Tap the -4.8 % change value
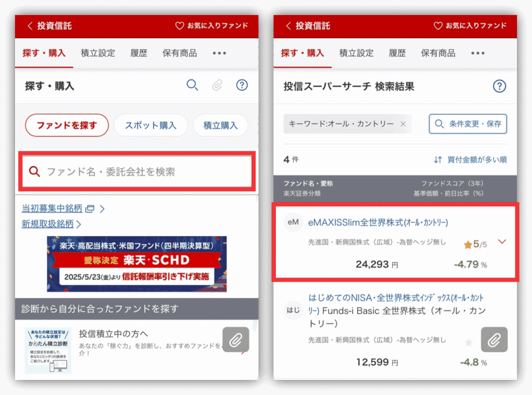This screenshot has width=532, height=395. pos(474,362)
